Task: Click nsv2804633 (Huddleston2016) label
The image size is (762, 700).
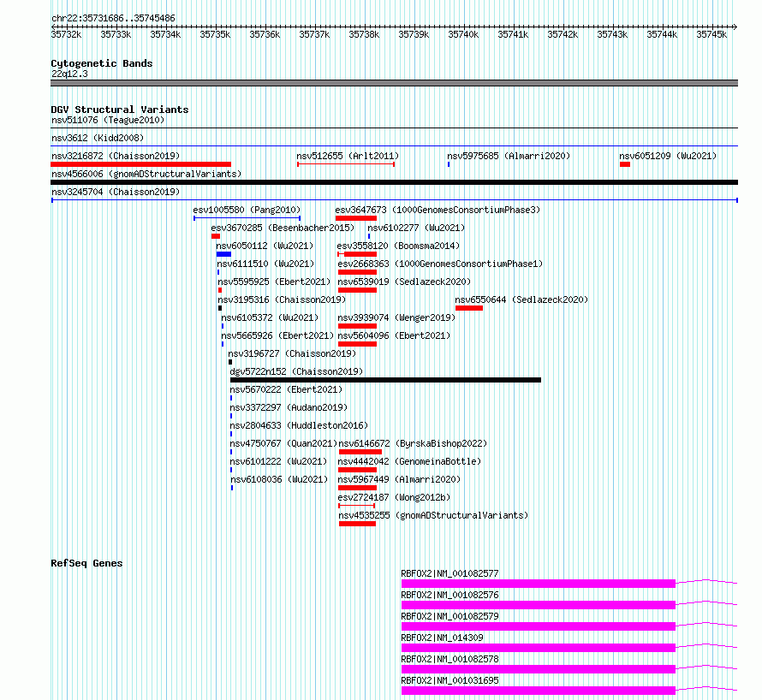Action: point(299,425)
